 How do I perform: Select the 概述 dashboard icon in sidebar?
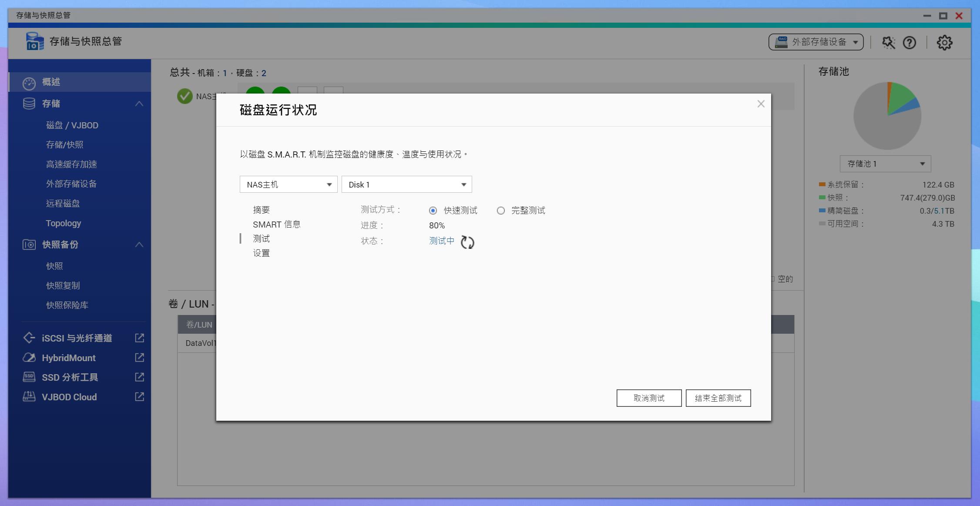pyautogui.click(x=29, y=82)
